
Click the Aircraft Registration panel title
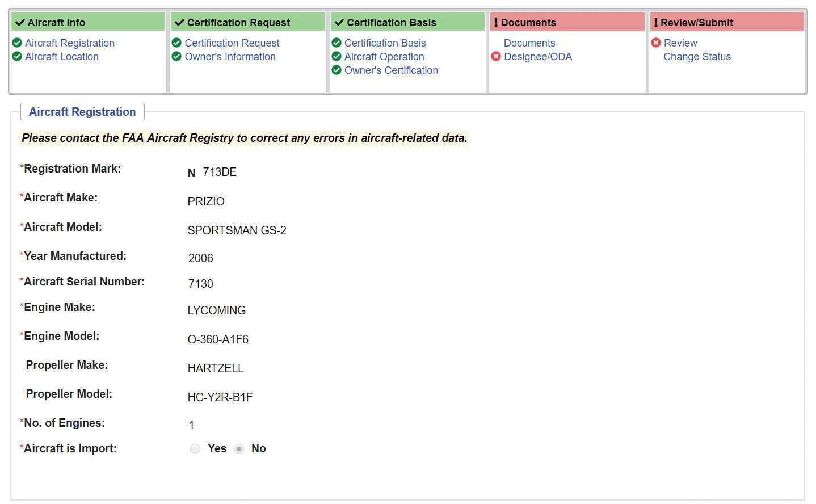[x=82, y=112]
